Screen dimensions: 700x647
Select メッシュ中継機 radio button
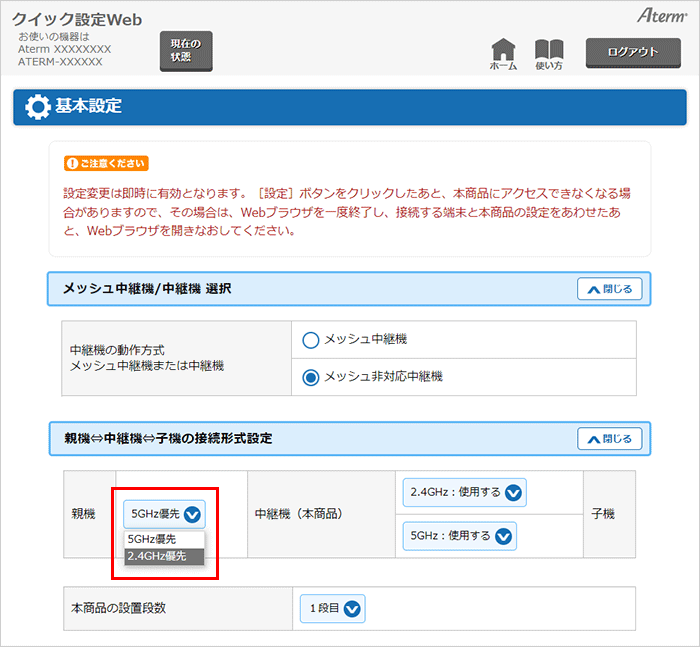click(x=311, y=340)
